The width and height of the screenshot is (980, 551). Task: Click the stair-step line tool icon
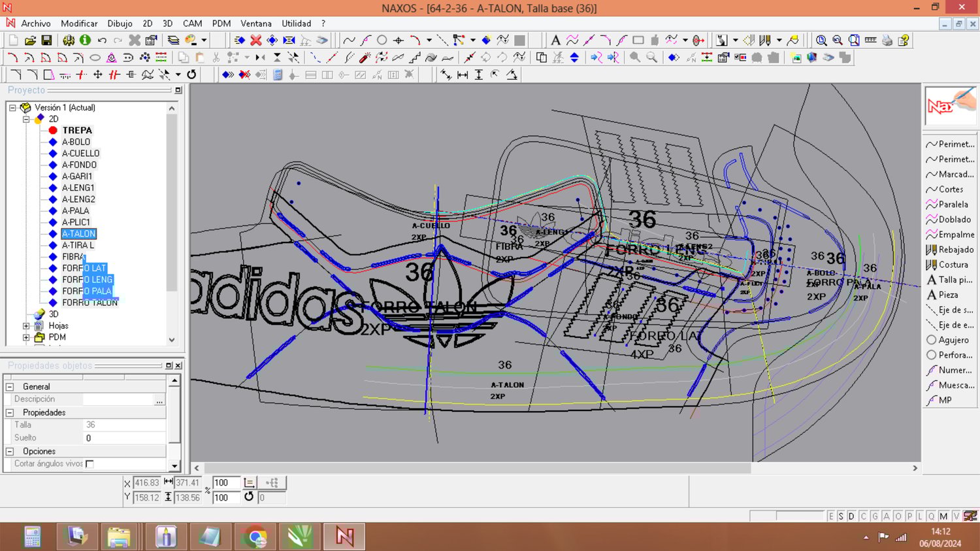pos(414,58)
